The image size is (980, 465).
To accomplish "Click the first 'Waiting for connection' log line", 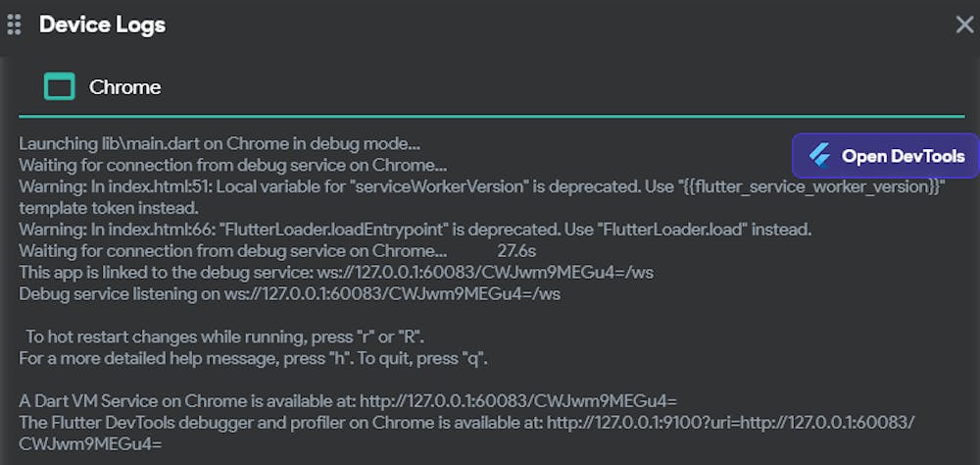I will (x=232, y=165).
